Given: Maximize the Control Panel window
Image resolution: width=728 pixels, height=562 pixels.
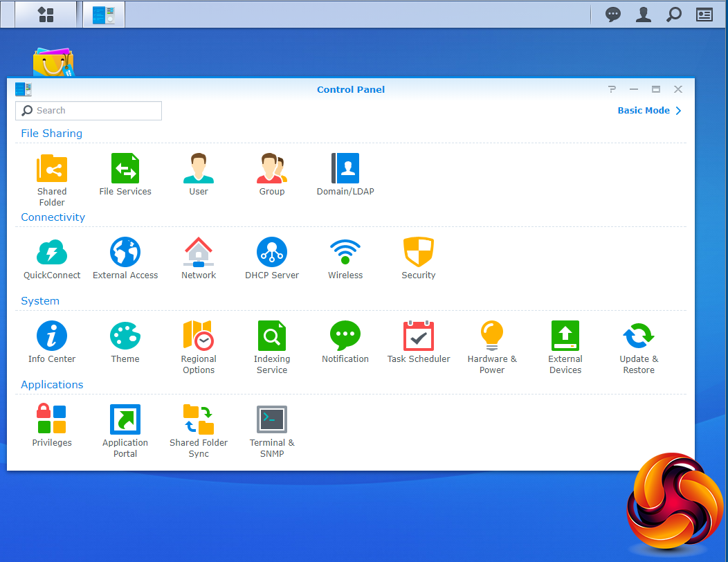Looking at the screenshot, I should tap(656, 89).
